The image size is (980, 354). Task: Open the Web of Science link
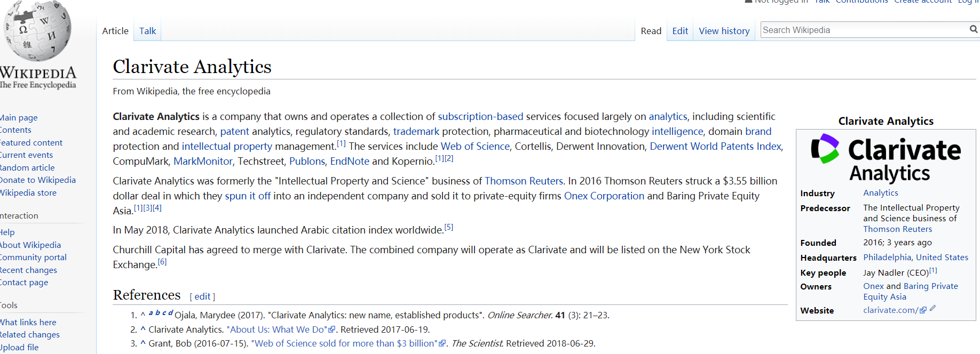[475, 147]
